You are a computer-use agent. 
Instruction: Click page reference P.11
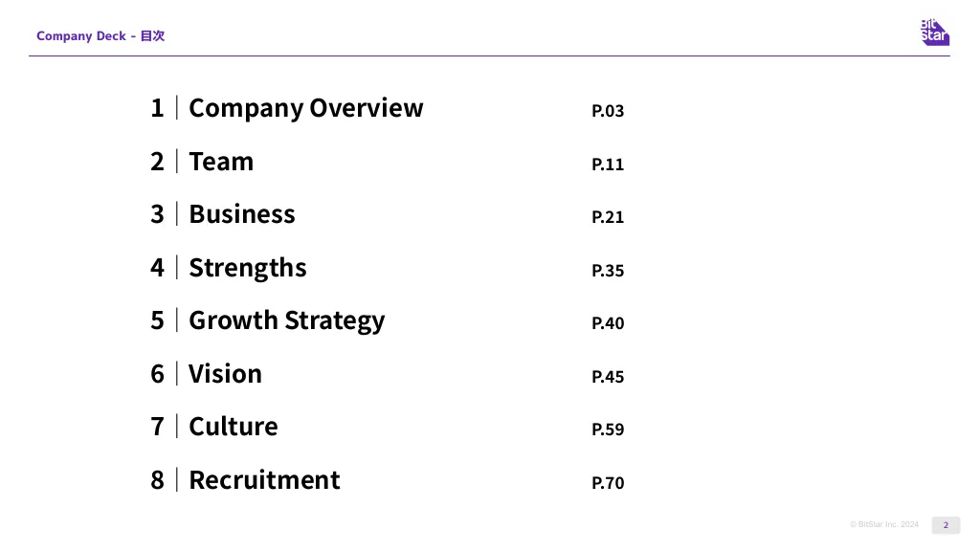(608, 165)
